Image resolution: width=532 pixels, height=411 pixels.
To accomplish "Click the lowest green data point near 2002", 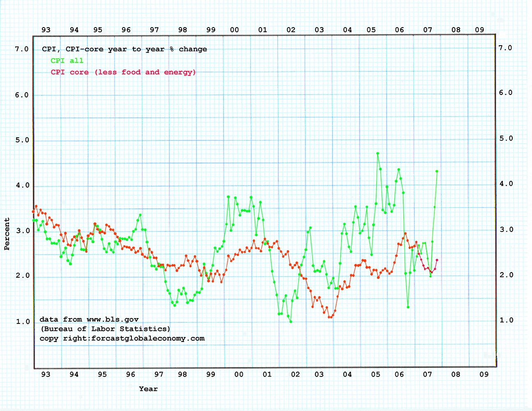I will point(291,321).
